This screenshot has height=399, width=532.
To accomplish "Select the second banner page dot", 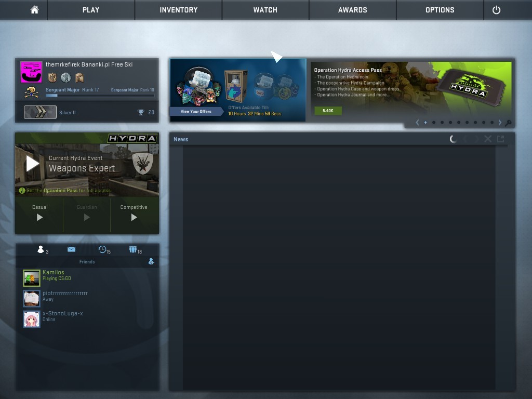I will pos(434,123).
